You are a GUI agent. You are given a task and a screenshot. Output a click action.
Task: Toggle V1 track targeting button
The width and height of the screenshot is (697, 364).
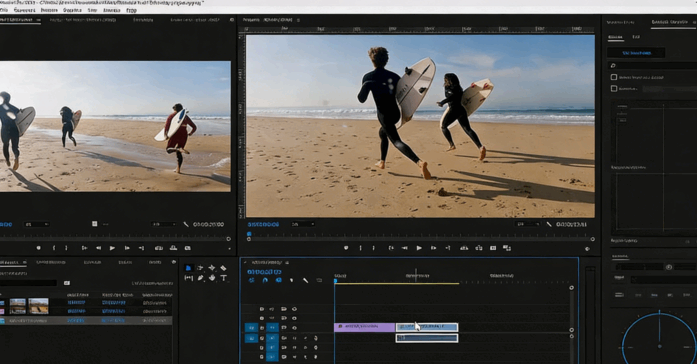point(272,328)
